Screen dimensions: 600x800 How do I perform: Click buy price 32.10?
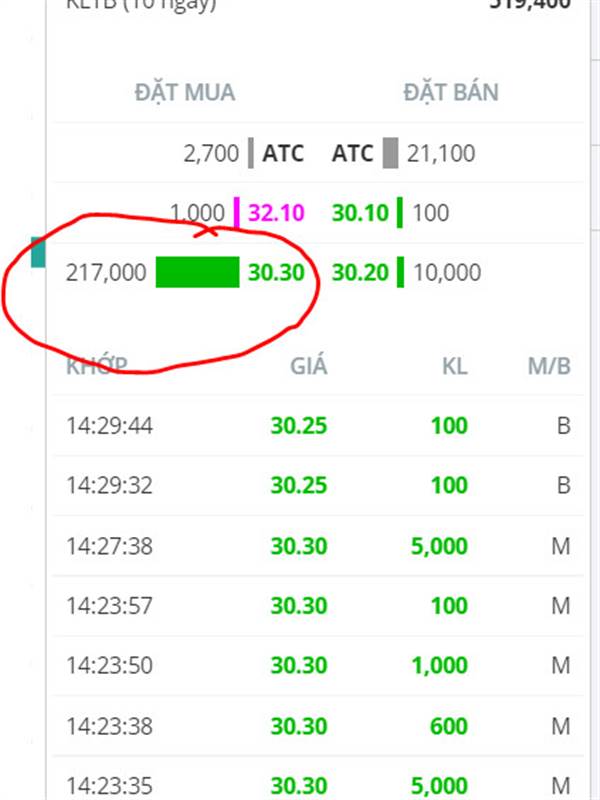pyautogui.click(x=276, y=212)
